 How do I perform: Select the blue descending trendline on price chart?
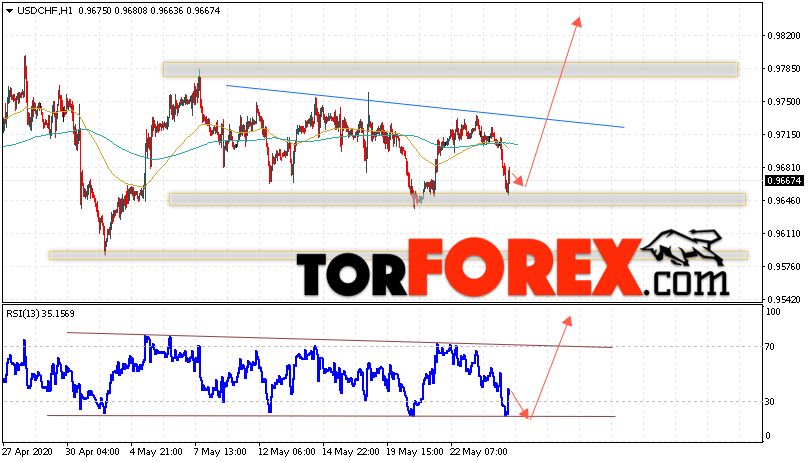(x=425, y=106)
